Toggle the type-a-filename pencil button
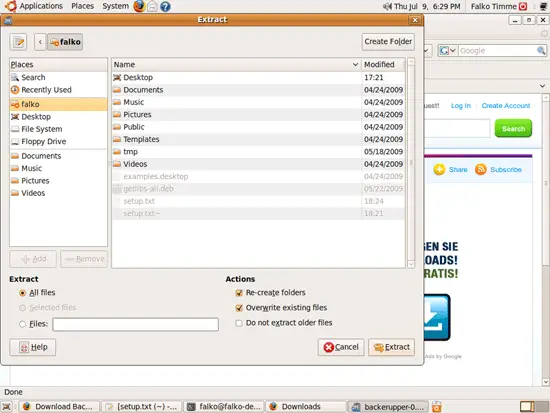550x413 pixels. click(18, 42)
